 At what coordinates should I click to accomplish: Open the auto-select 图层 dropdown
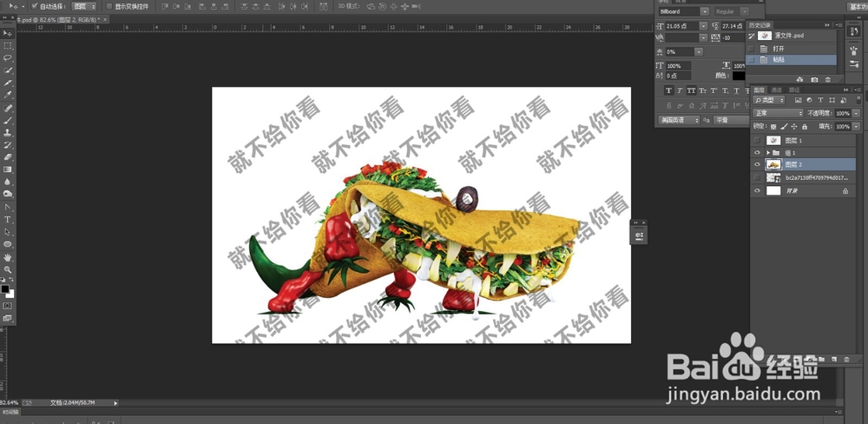(84, 6)
